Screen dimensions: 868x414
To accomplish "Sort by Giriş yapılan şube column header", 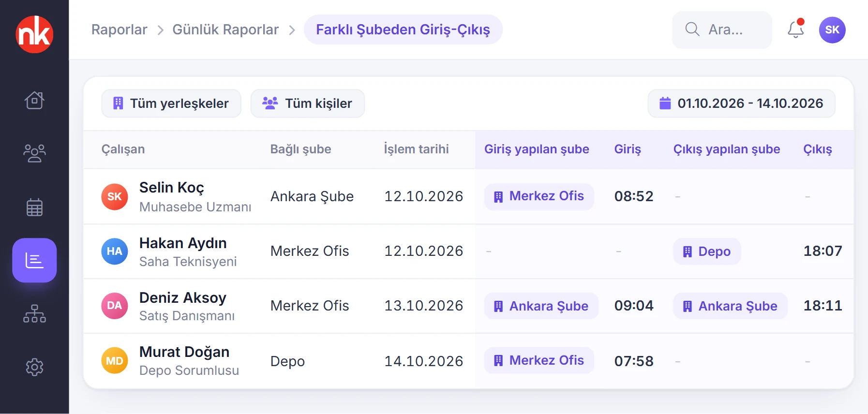I will pyautogui.click(x=537, y=149).
